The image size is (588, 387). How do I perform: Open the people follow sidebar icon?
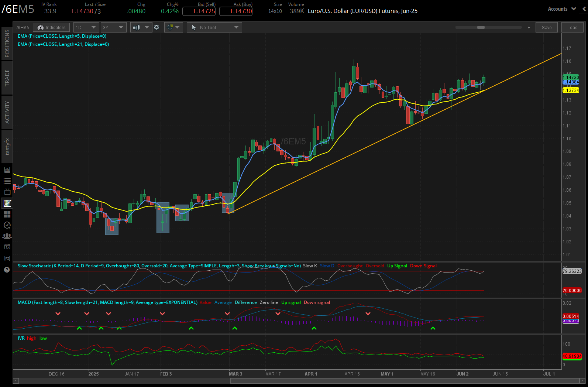7,236
